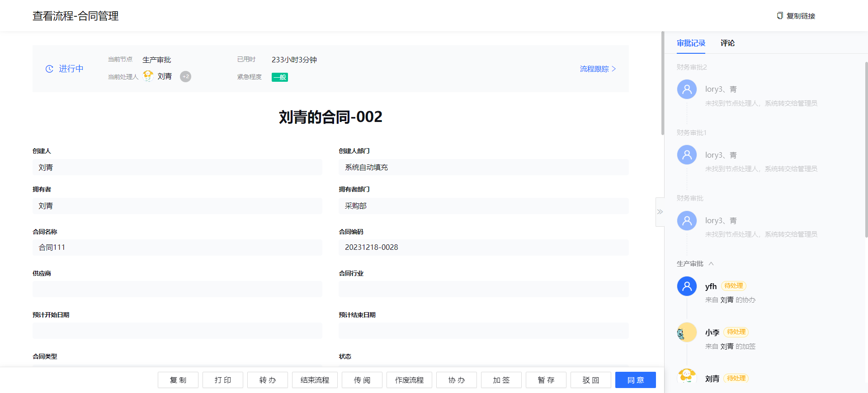This screenshot has width=868, height=393.
Task: Click the 传阅 button
Action: 362,380
